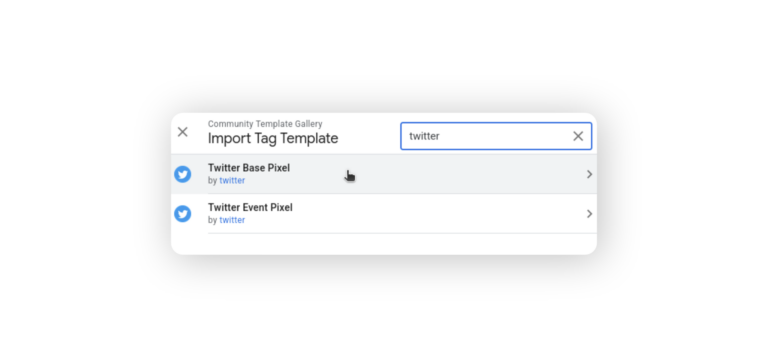This screenshot has height=360, width=768.
Task: Choose the Twitter Event Pixel result row
Action: tap(384, 214)
